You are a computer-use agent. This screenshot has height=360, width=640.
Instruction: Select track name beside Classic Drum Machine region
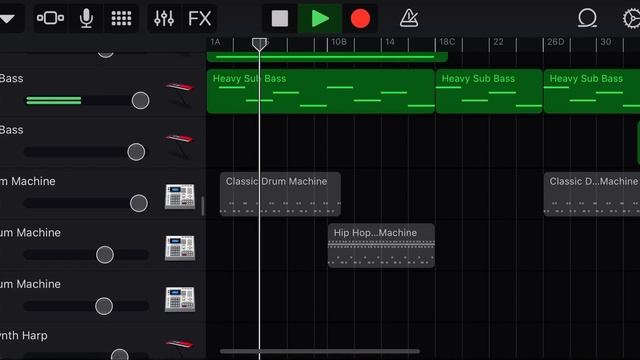[x=28, y=181]
